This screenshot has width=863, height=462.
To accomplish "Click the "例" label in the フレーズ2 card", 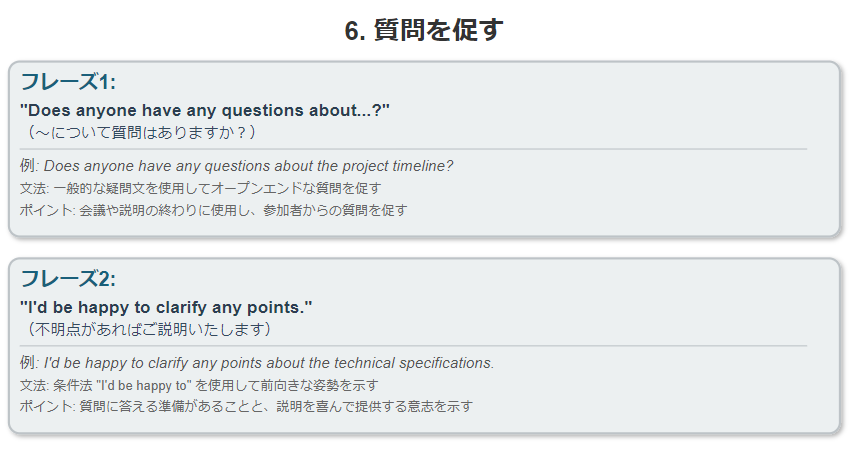I will (27, 363).
